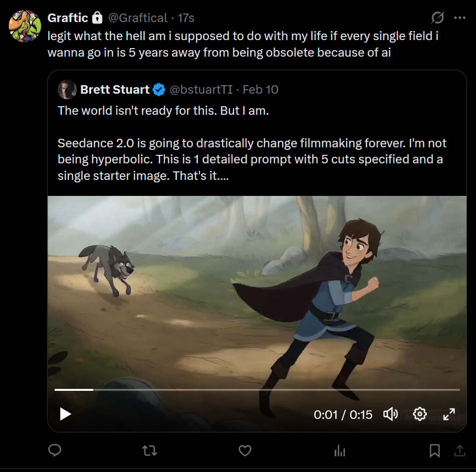476x472 pixels.
Task: Open Graftic's profile avatar
Action: point(25,26)
